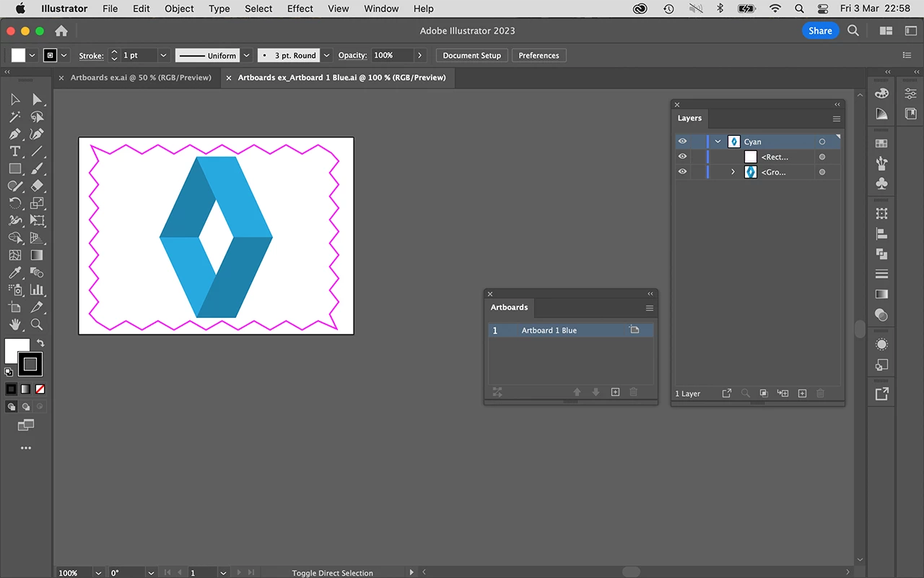The width and height of the screenshot is (924, 578).
Task: Create New Layer in Layers panel
Action: (x=802, y=394)
